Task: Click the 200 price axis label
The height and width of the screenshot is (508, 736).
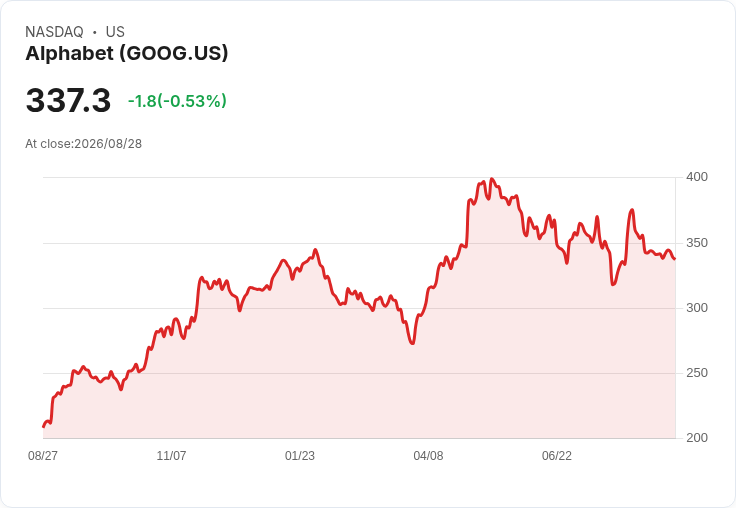Action: [x=697, y=438]
